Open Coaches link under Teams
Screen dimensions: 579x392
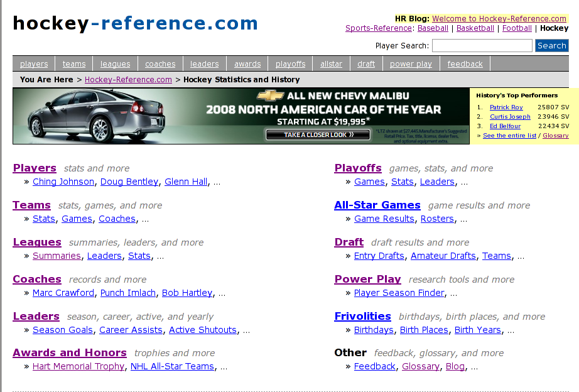(117, 219)
